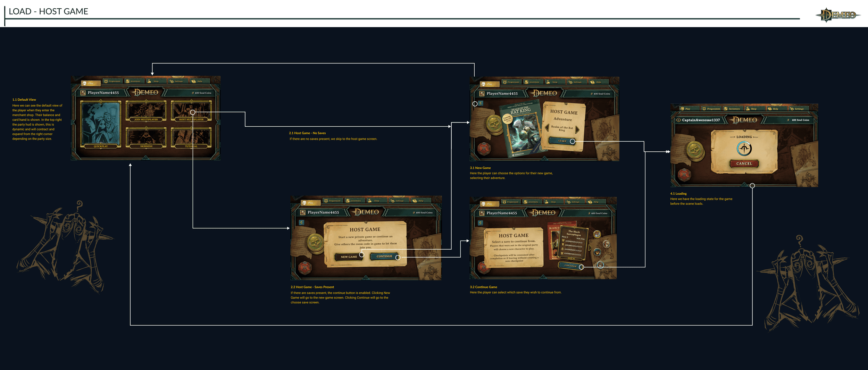Click Settings gear icon in Default View screen

point(172,81)
